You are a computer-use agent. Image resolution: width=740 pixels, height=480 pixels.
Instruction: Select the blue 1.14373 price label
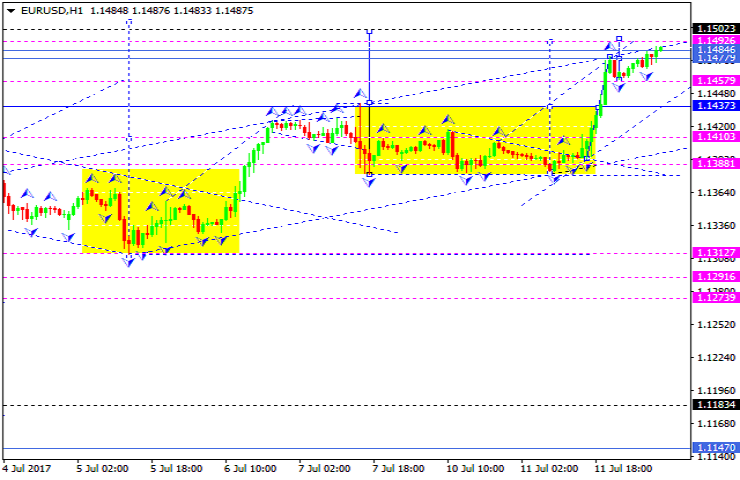[x=715, y=105]
